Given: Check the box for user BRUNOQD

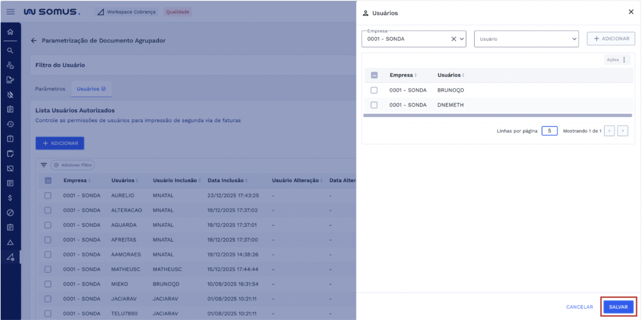Looking at the screenshot, I should tap(374, 90).
